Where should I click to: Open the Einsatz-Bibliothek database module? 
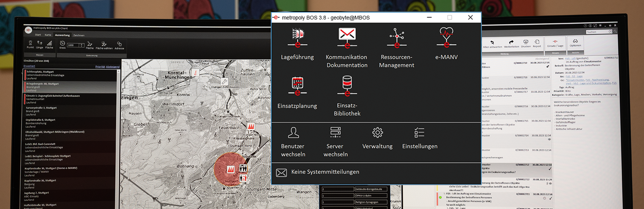347,96
